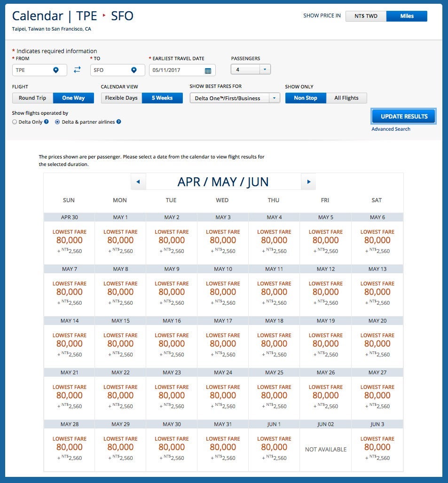448x483 pixels.
Task: Select Delta & partner airlines radio button
Action: click(x=57, y=122)
